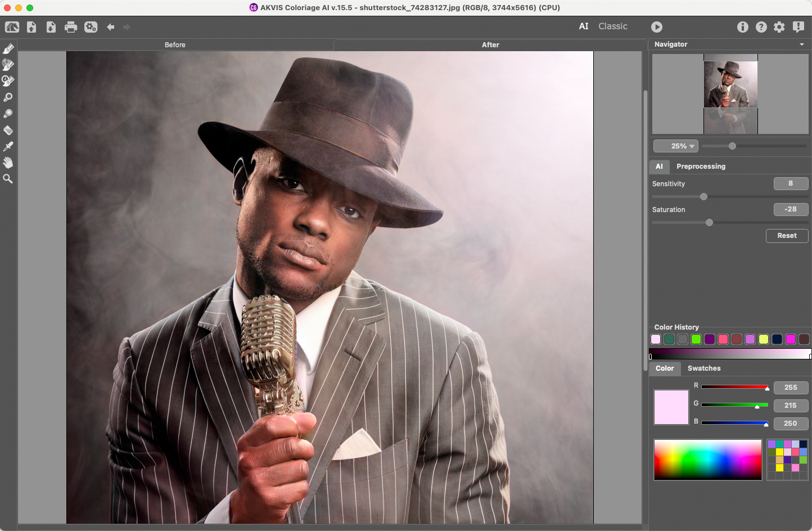Select the hollow-circle tube tool

click(x=8, y=98)
